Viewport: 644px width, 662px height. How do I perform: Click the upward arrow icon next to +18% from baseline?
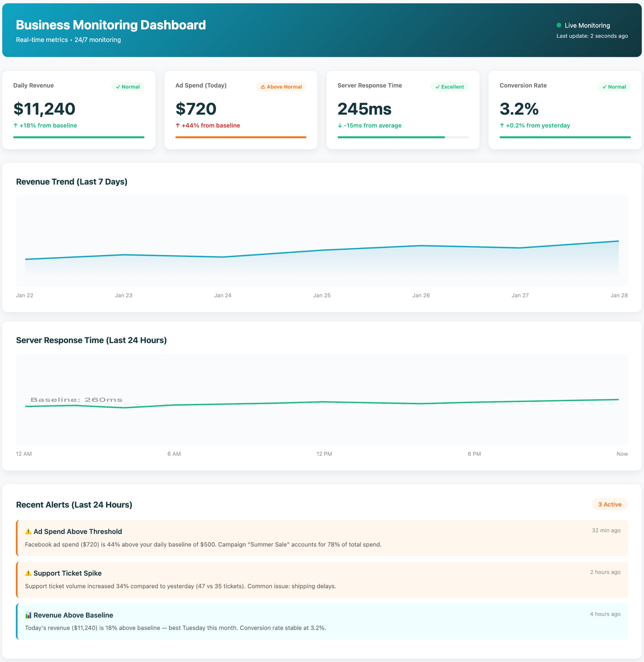(15, 125)
